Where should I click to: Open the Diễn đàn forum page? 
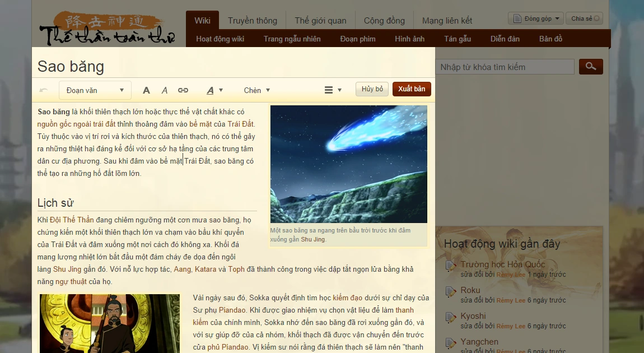(x=505, y=39)
